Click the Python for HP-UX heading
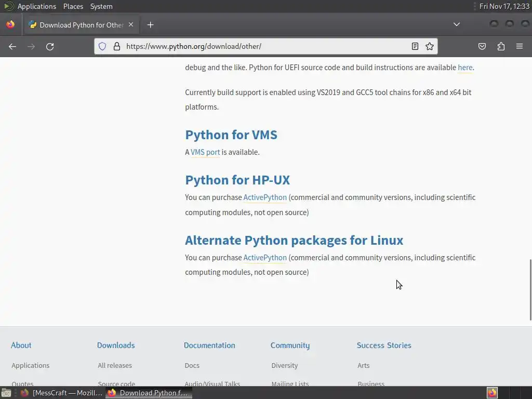The width and height of the screenshot is (532, 399). click(x=237, y=180)
